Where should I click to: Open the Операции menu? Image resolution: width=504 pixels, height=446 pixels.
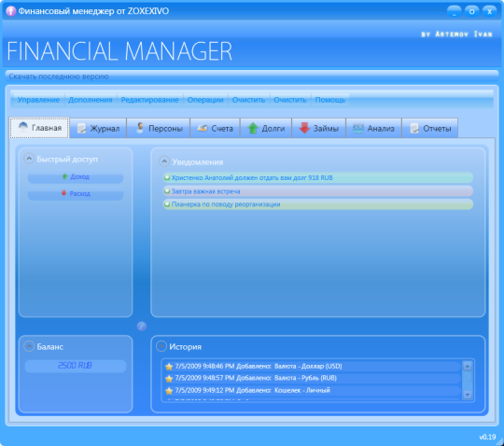[205, 100]
